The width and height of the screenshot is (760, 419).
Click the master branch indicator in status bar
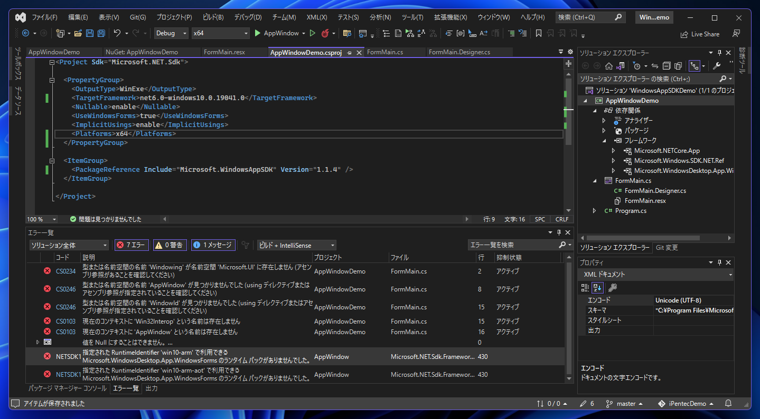point(626,403)
